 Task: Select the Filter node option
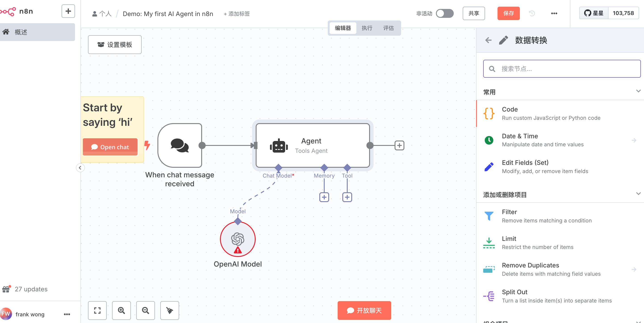tap(560, 216)
